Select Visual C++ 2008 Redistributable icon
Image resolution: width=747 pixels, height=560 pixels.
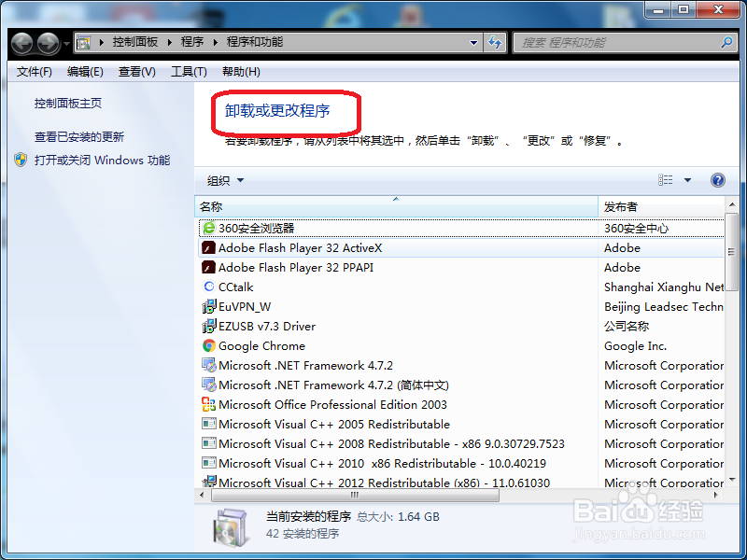pos(208,443)
